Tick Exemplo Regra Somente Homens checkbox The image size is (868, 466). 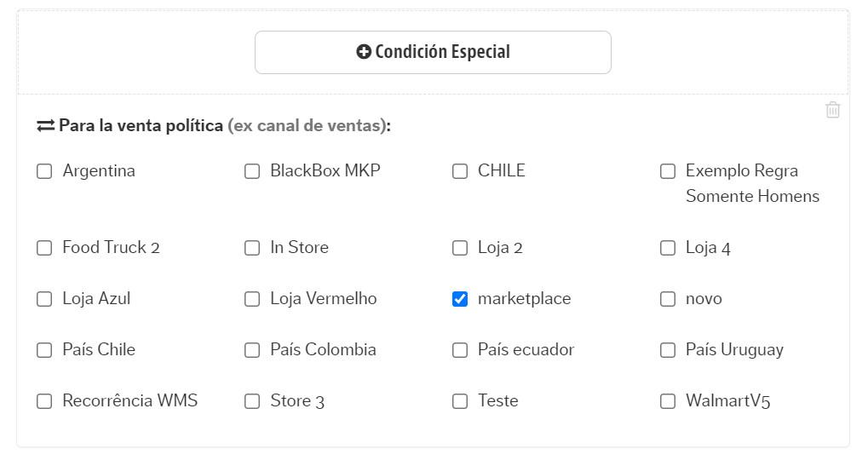pos(668,171)
